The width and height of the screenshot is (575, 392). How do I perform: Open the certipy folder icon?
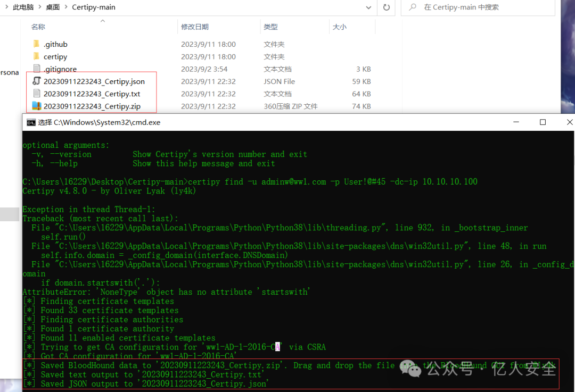(36, 56)
